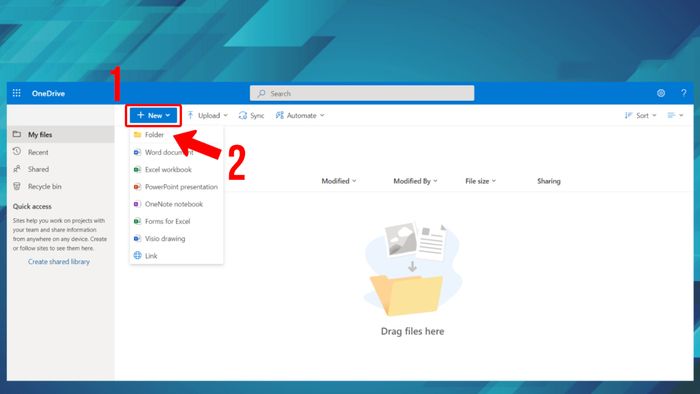Click into the Search box
The height and width of the screenshot is (394, 700).
pyautogui.click(x=362, y=93)
